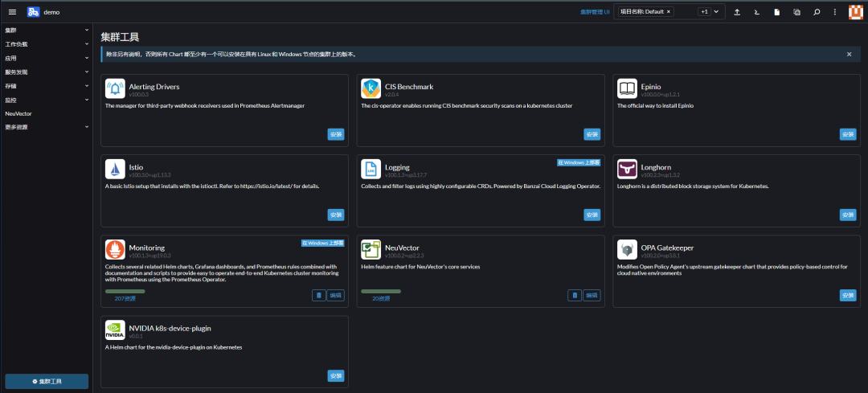The width and height of the screenshot is (868, 393).
Task: Click the Logging 在 Windows 上部署 badge
Action: 579,162
